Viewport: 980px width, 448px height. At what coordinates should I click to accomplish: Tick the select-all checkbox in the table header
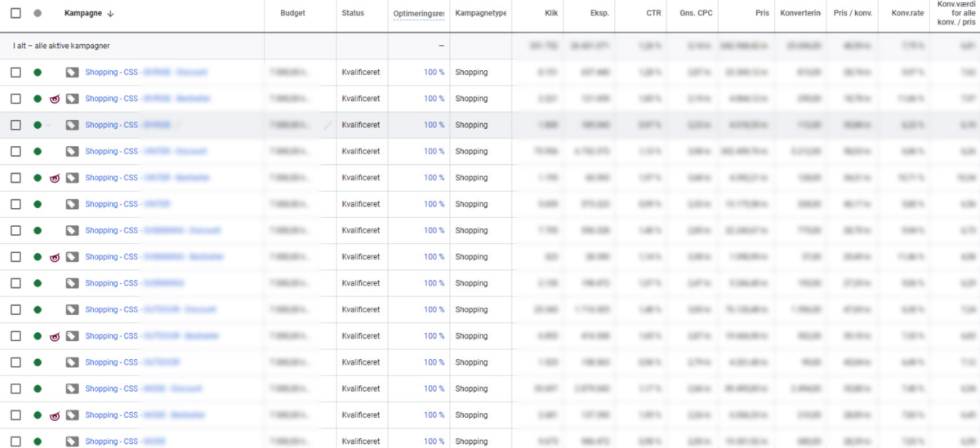(x=16, y=13)
